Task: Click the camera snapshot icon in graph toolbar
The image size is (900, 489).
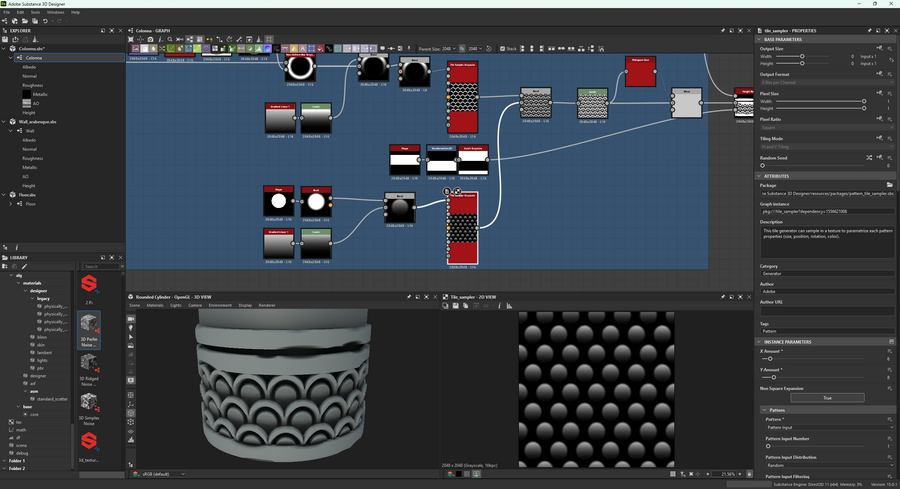Action: pyautogui.click(x=150, y=39)
